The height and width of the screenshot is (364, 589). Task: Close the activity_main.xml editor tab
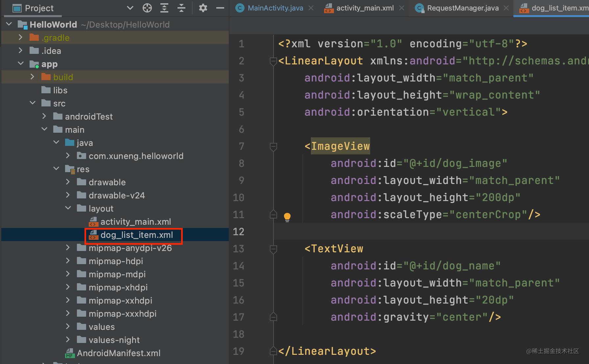(402, 8)
